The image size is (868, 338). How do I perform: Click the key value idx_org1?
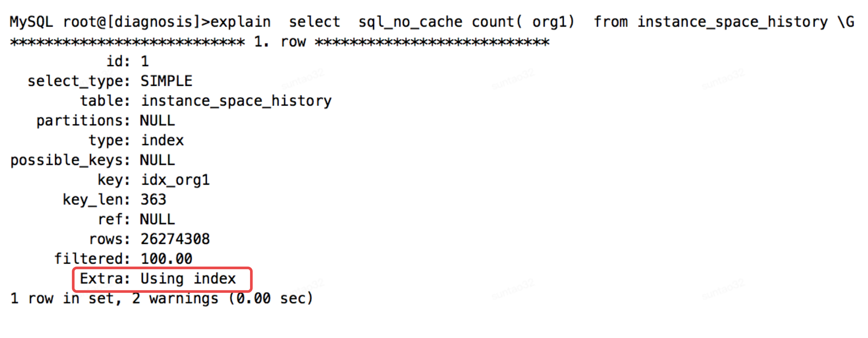(x=175, y=180)
